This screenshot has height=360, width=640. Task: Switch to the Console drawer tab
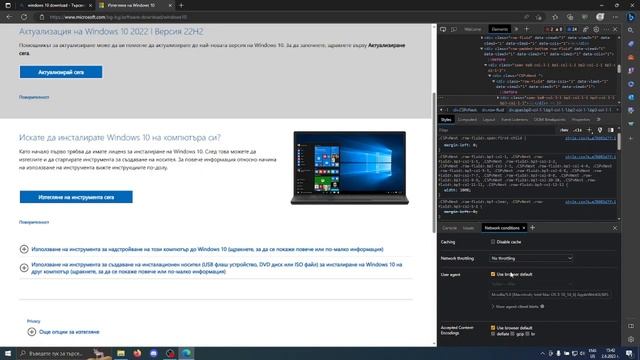[x=449, y=228]
